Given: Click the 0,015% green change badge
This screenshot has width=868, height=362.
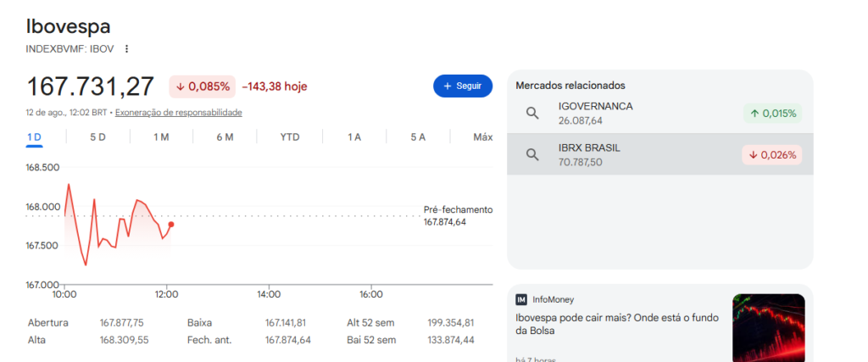Looking at the screenshot, I should pyautogui.click(x=773, y=114).
